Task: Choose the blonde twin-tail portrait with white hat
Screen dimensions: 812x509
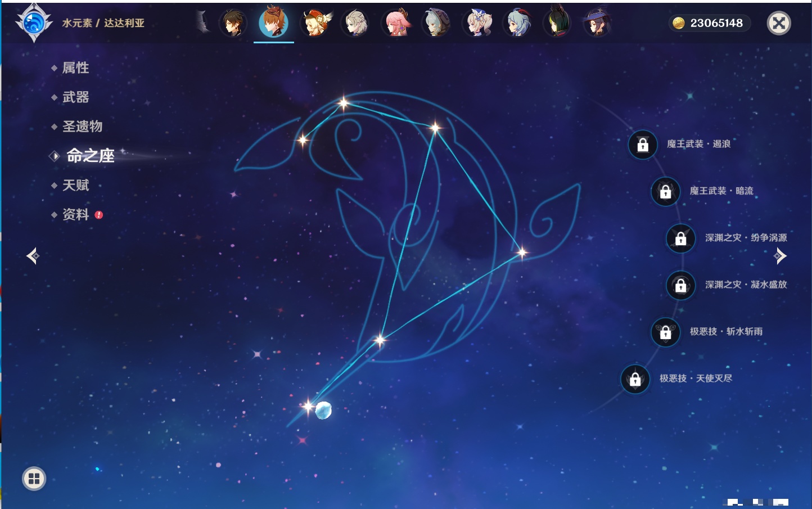Action: click(x=477, y=23)
